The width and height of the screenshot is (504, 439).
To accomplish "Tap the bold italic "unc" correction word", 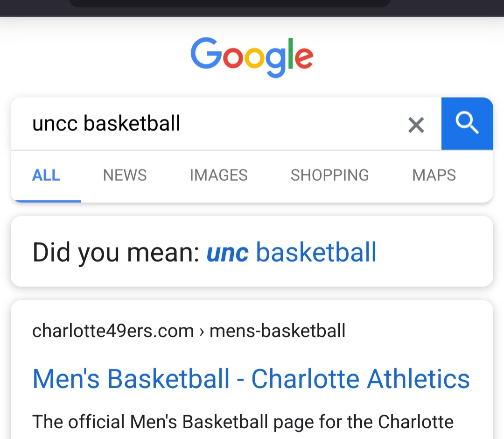I will click(x=228, y=252).
